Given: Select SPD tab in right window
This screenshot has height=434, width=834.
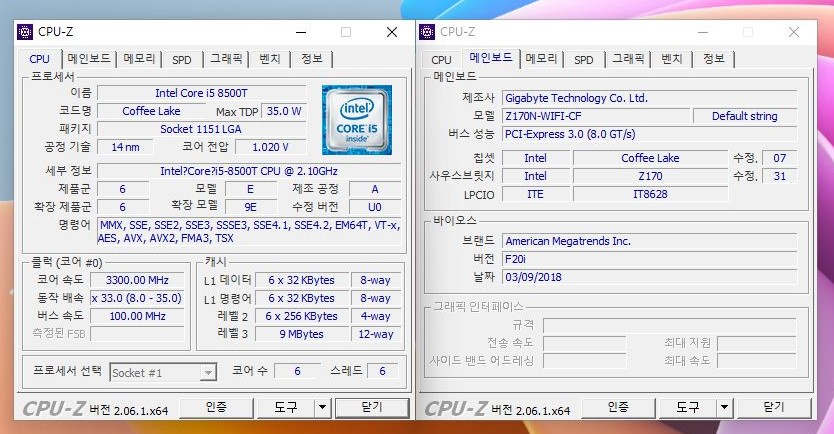Looking at the screenshot, I should pyautogui.click(x=583, y=60).
